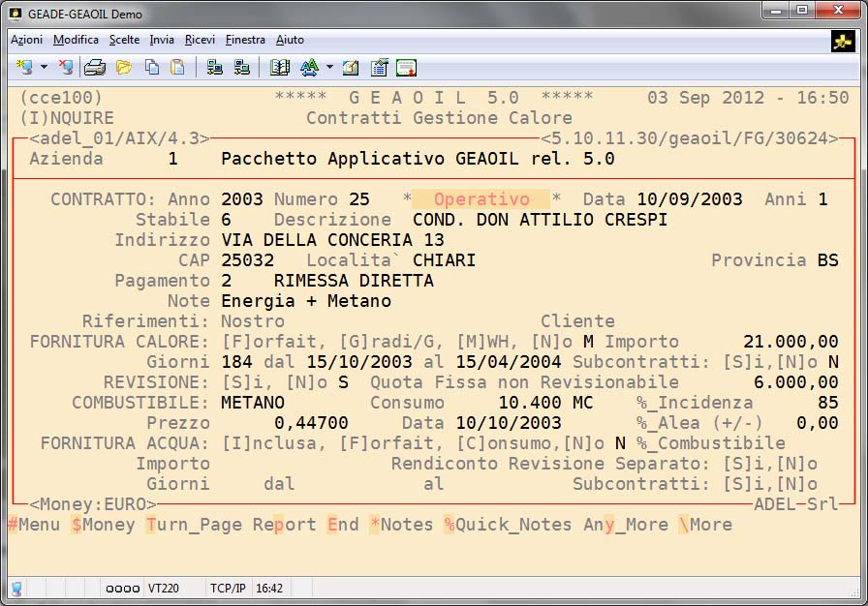Click the font size AA icon

click(309, 68)
